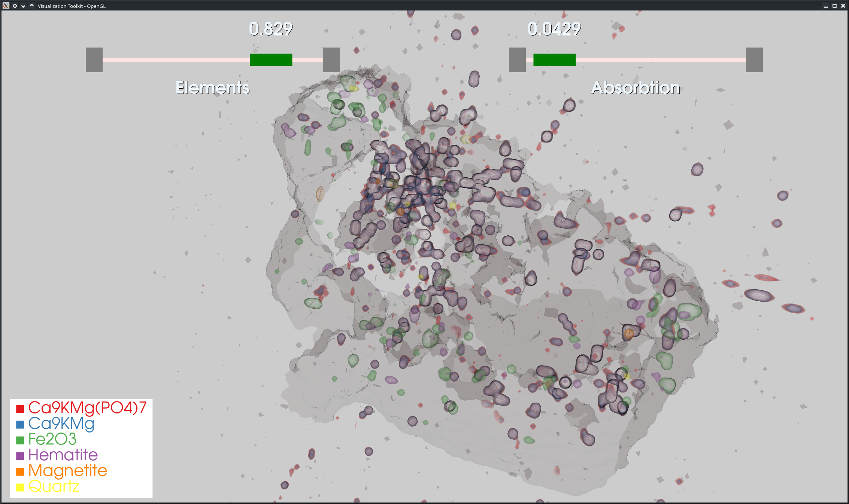The image size is (849, 504).
Task: Close the Visualization Toolkit window
Action: tap(843, 6)
